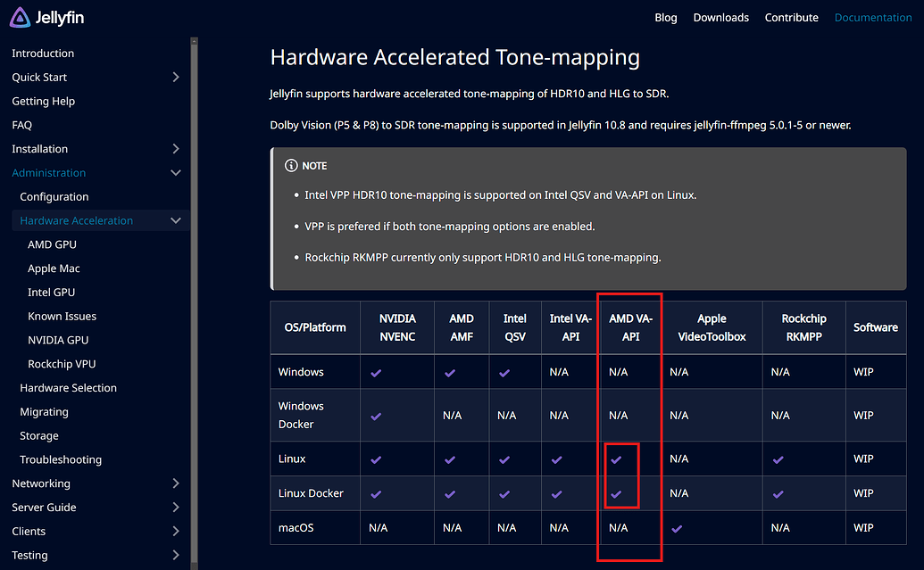Expand the Networking section chevron
The width and height of the screenshot is (924, 570).
pos(176,483)
